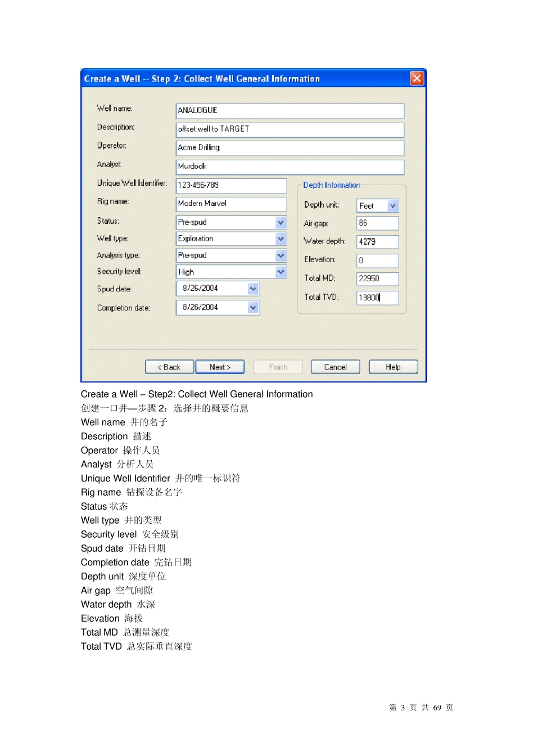The image size is (534, 756).
Task: Click the caption Create a Well – Step2 below dialog
Action: coord(197,394)
